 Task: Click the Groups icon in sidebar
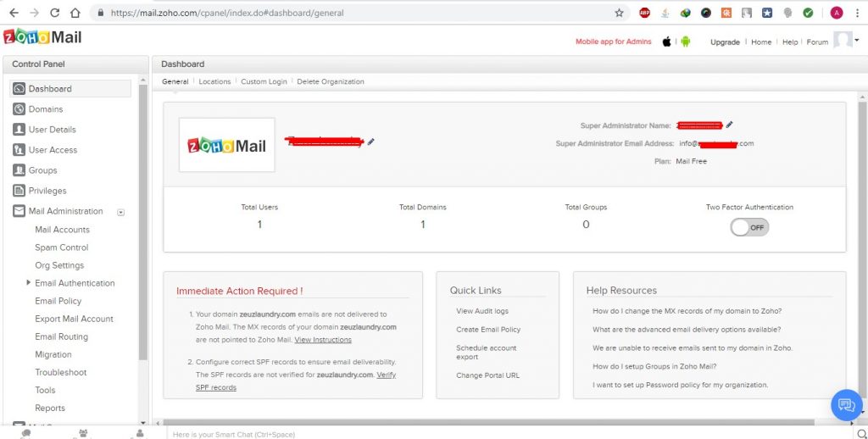(19, 170)
